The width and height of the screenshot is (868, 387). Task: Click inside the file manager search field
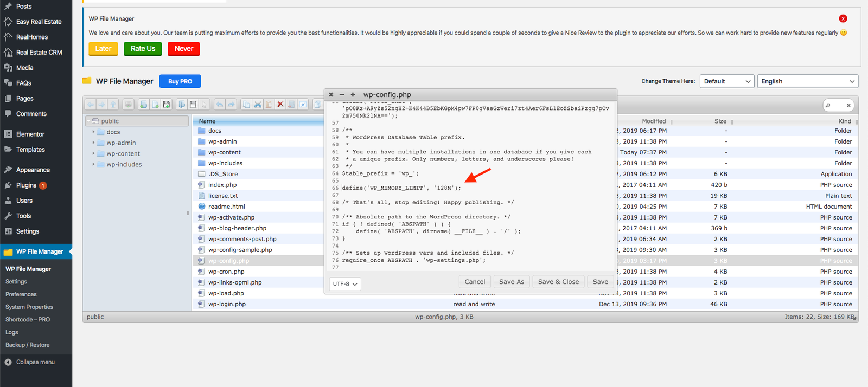coord(839,105)
